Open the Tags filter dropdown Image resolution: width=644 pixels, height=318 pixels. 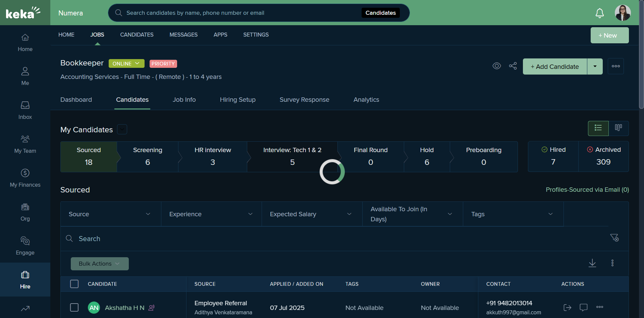click(513, 214)
